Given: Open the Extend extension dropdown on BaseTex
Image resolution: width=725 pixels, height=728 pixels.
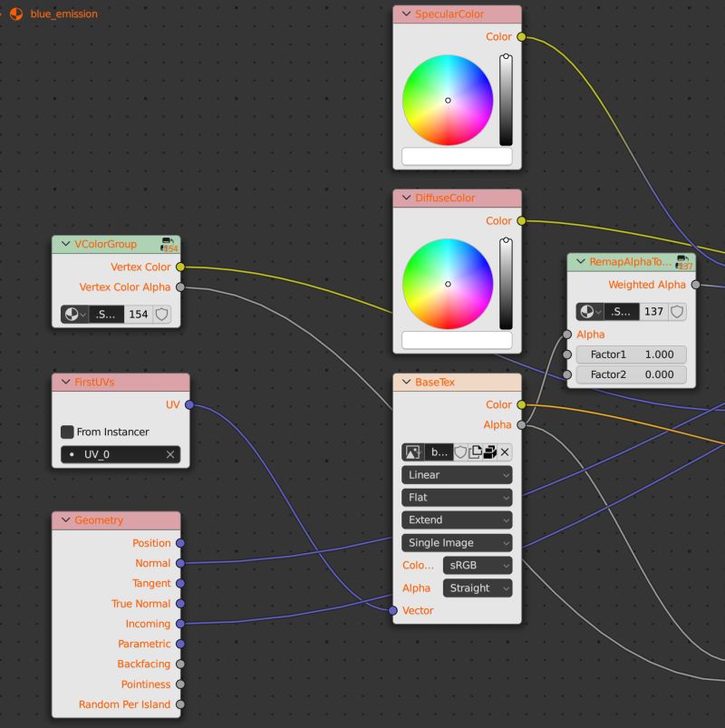Looking at the screenshot, I should 457,519.
